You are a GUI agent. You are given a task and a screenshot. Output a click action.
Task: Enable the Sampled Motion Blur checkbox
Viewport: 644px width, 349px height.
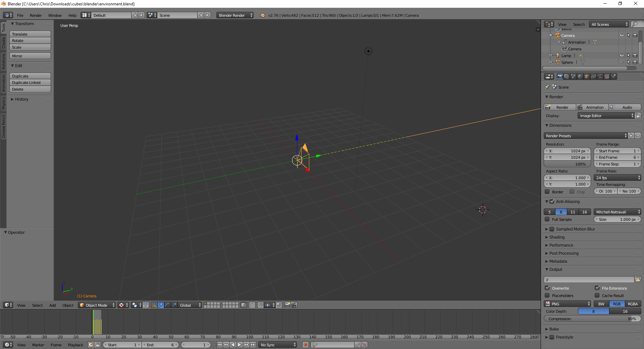(x=552, y=229)
